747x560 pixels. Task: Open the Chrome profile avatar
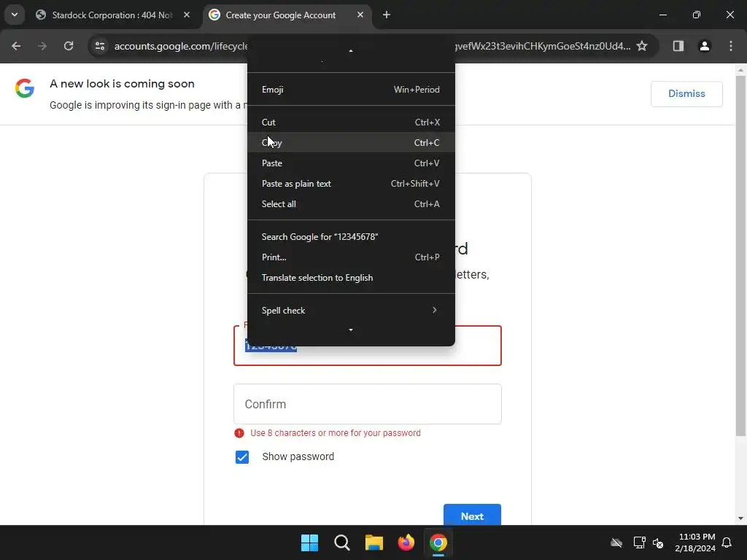(704, 46)
